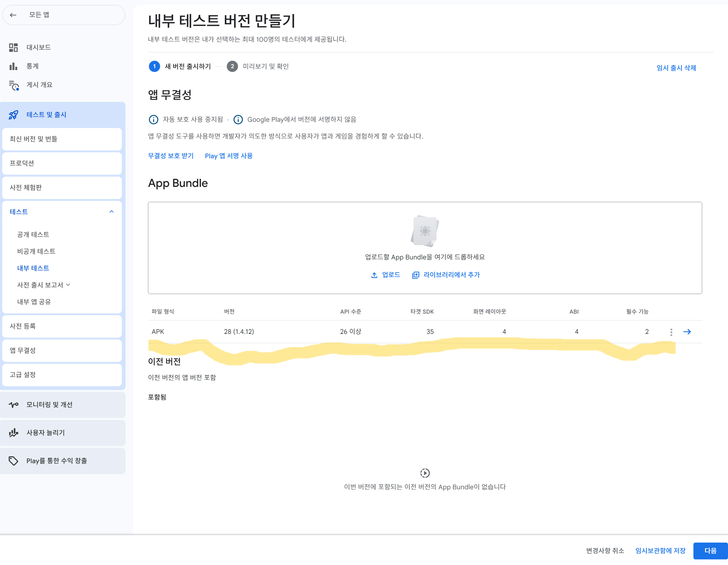Screen dimensions: 728x565
Task: Click the 게시 개요 clock icon
Action: (14, 85)
